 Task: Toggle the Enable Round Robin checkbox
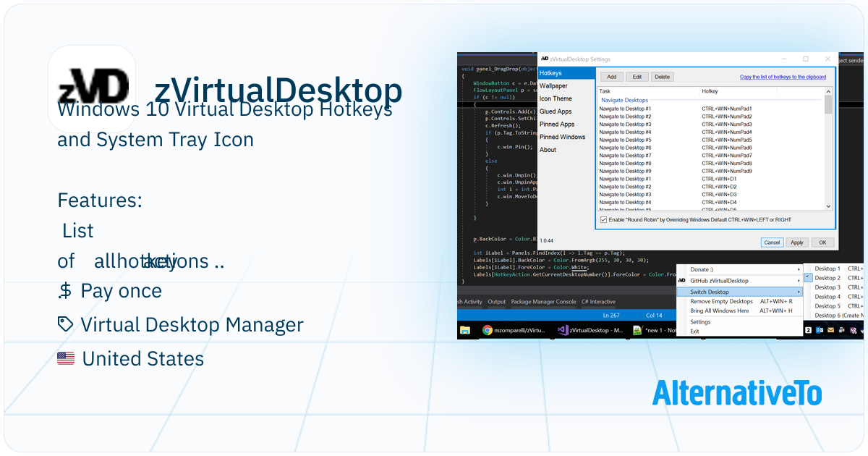click(x=604, y=220)
